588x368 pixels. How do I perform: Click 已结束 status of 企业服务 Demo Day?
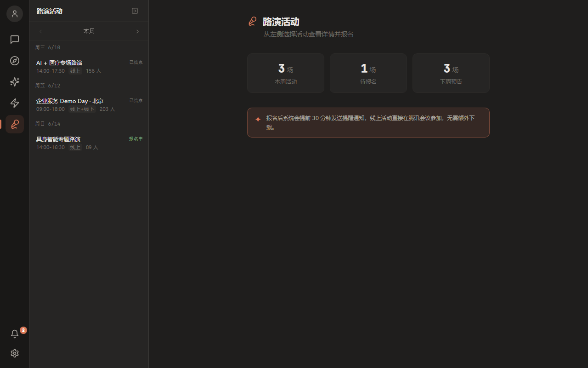tap(136, 100)
